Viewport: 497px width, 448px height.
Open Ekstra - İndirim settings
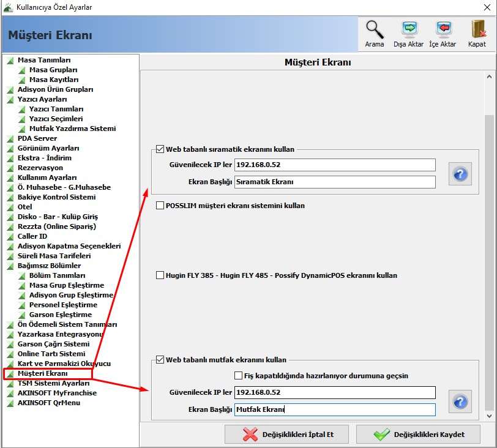coord(45,158)
